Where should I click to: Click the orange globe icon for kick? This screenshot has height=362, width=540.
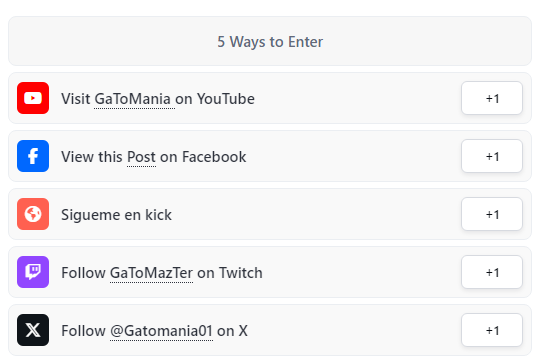(33, 214)
